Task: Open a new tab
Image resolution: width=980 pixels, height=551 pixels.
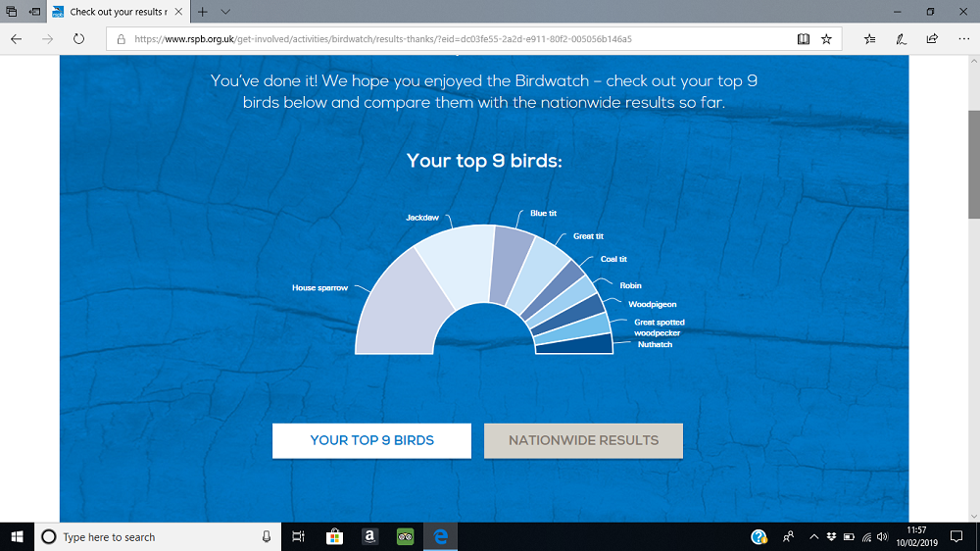Action: [203, 12]
